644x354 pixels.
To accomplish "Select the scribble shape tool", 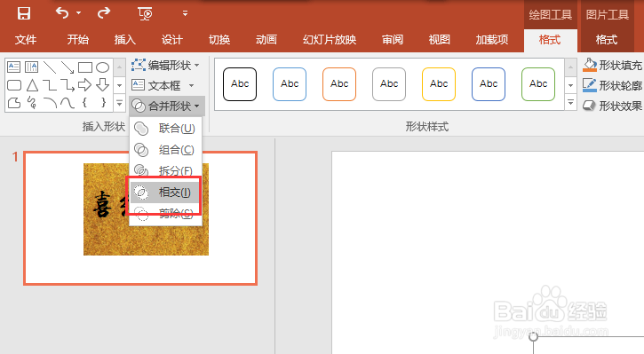I will coord(32,103).
